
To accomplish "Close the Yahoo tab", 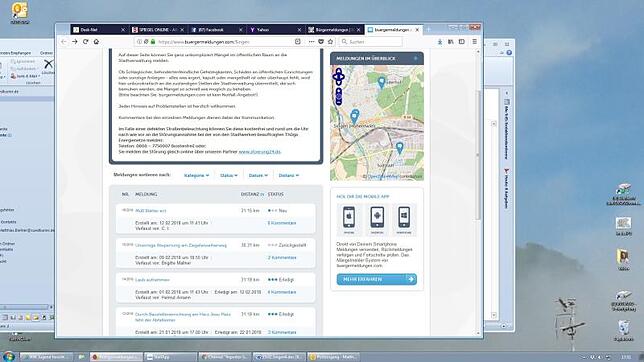I will 299,30.
